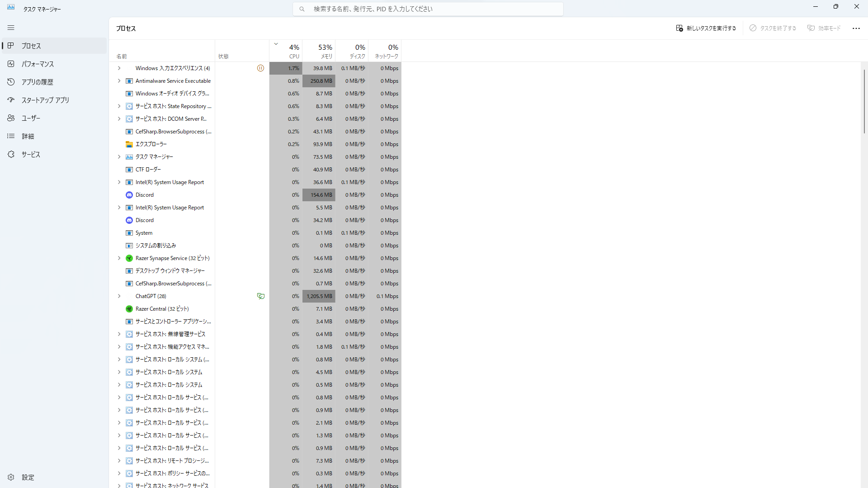Click gear icon for サービス ホスト: 機能アクセス マネージャー
The image size is (868, 488).
129,347
